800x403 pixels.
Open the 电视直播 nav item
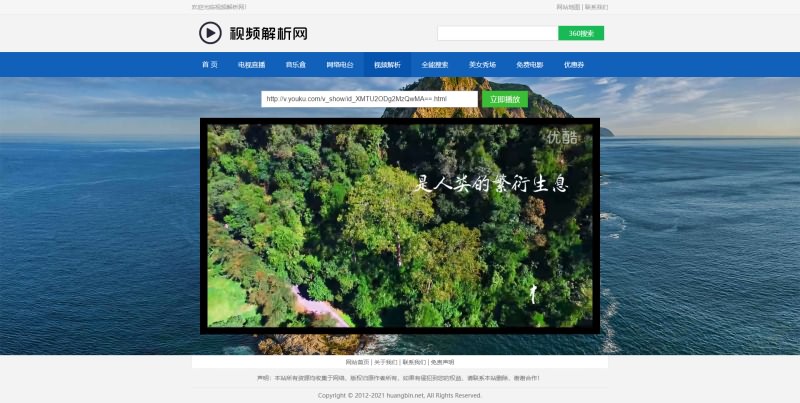pyautogui.click(x=252, y=65)
